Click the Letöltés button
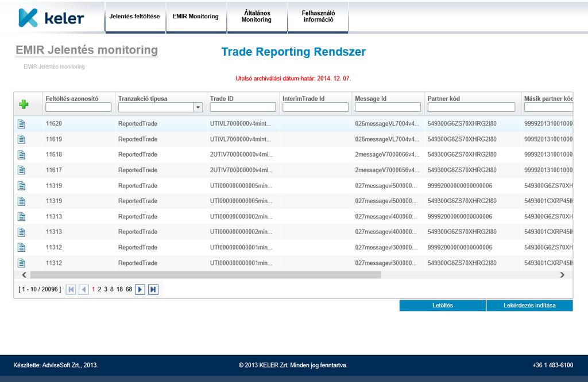Screen dimensions: 588x382 (443, 306)
